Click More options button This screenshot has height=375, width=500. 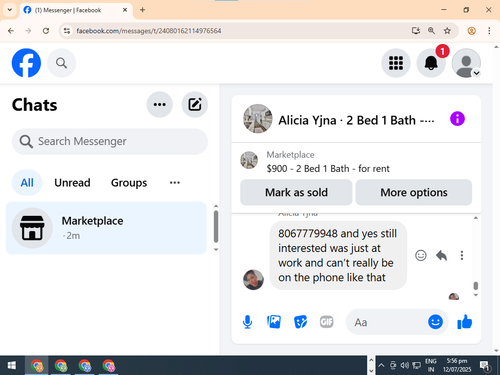point(414,192)
